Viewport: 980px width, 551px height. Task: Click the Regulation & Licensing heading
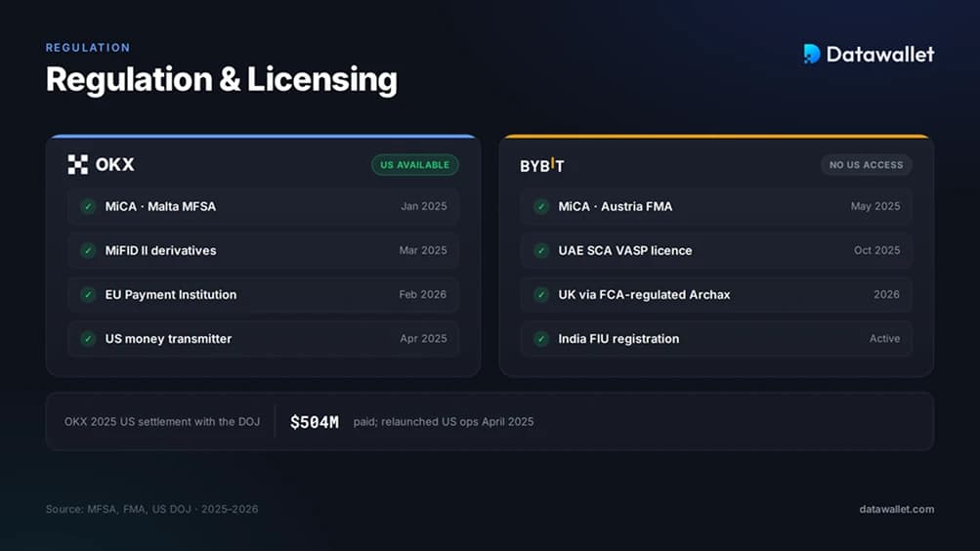221,80
